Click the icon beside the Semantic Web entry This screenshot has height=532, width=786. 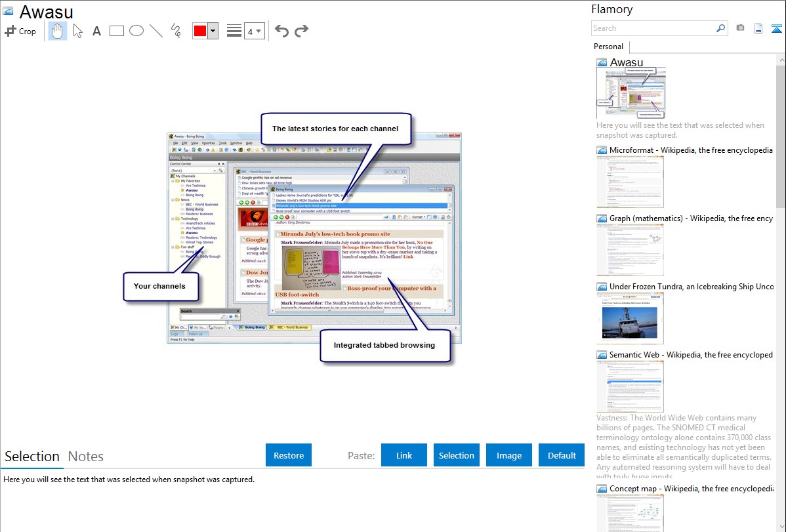tap(602, 355)
